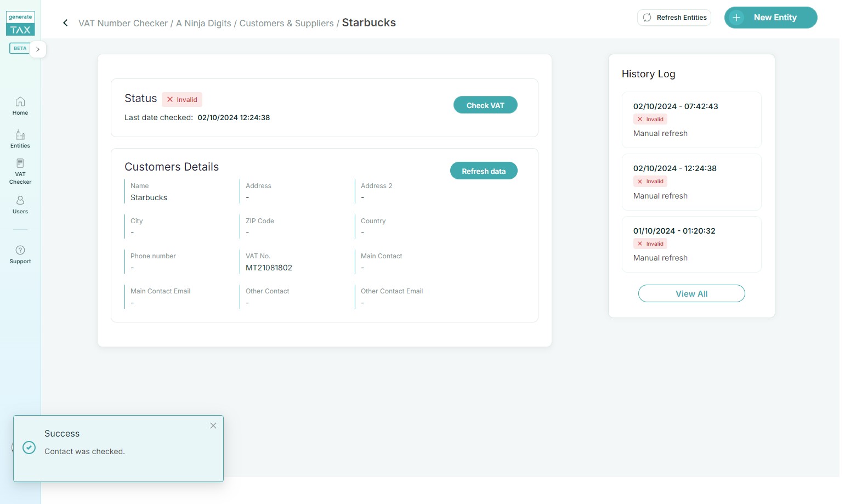Click the Contact was checked message
845x504 pixels.
pos(84,451)
